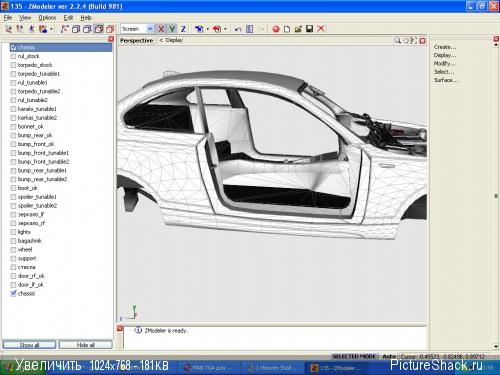500x375 pixels.
Task: Open the View menu
Action: (x=25, y=18)
